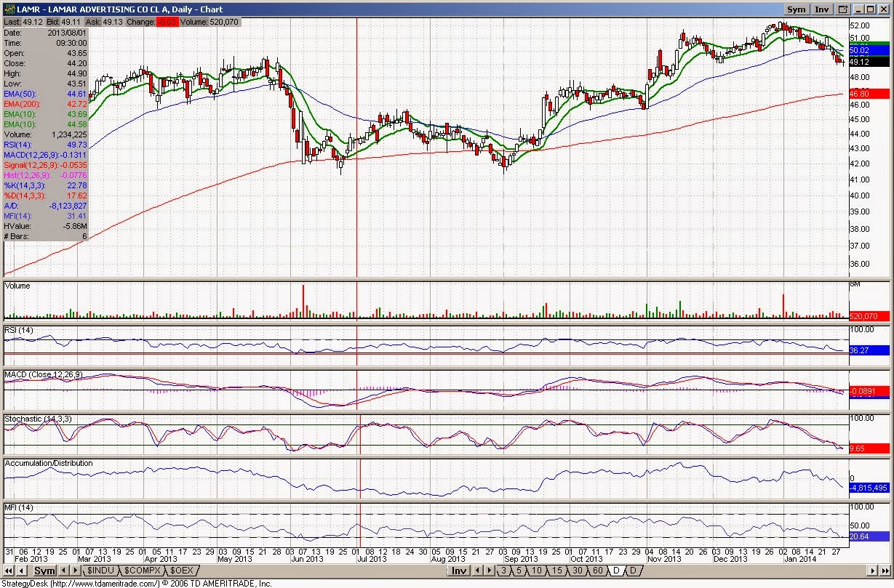The image size is (894, 588).
Task: Click the Volume panel title
Action: tap(17, 286)
